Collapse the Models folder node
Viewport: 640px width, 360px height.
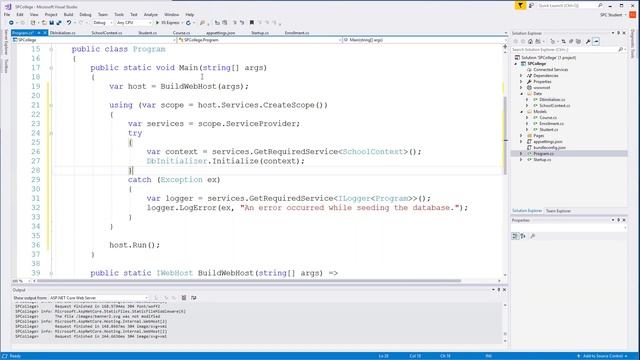(x=521, y=111)
